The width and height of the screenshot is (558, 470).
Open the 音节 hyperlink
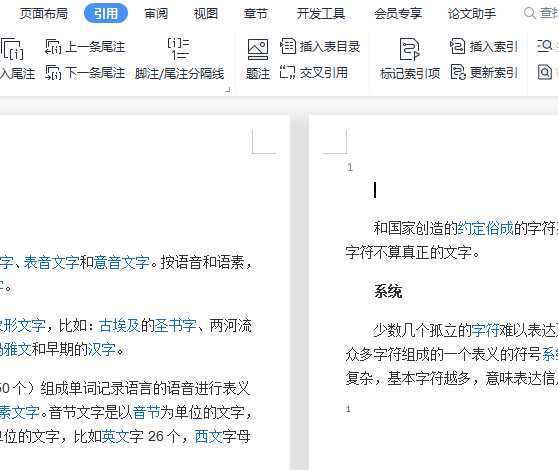pyautogui.click(x=146, y=413)
